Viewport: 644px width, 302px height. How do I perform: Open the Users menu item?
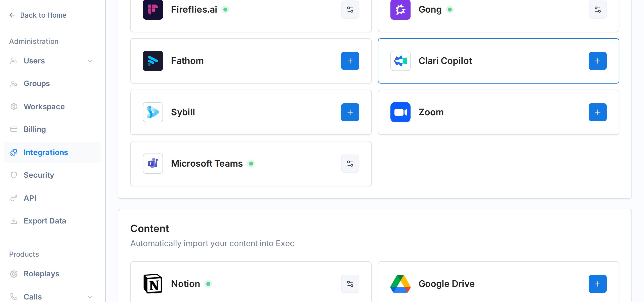(x=52, y=61)
